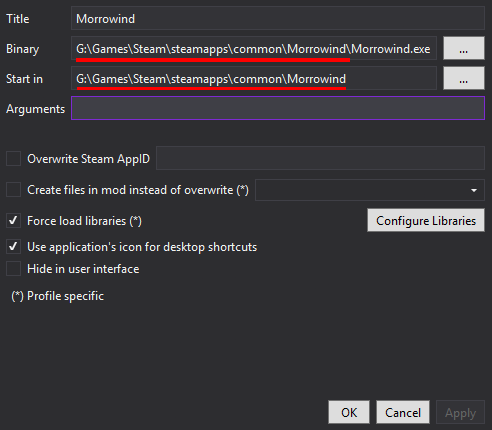The width and height of the screenshot is (492, 430).
Task: Click the greyed-out Apply button
Action: click(460, 412)
